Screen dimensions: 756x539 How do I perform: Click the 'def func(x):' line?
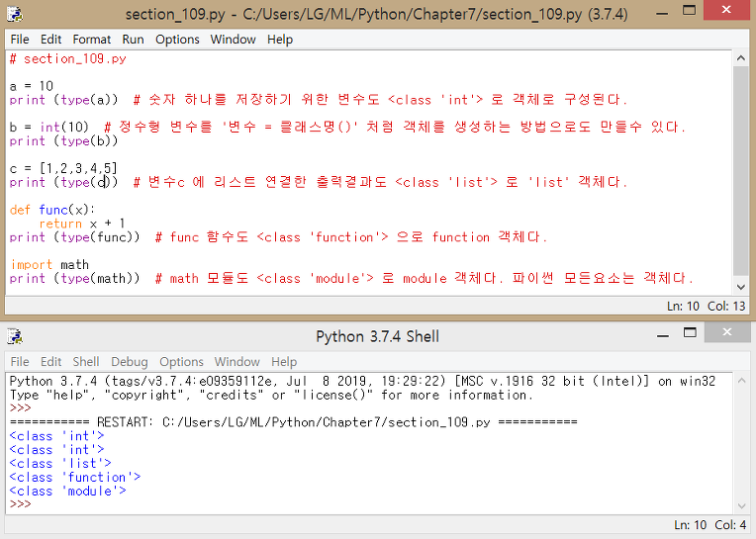tap(52, 210)
